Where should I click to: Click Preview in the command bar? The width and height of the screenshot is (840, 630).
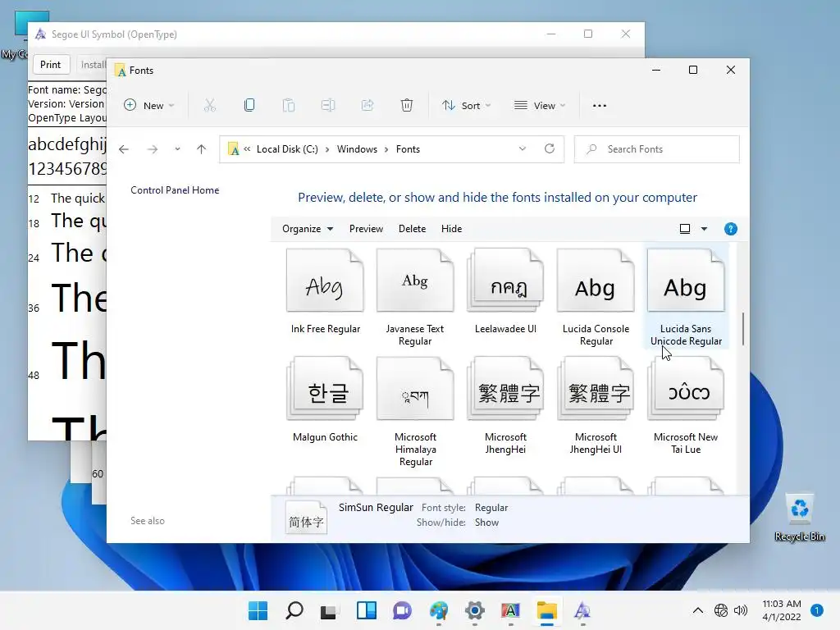366,229
